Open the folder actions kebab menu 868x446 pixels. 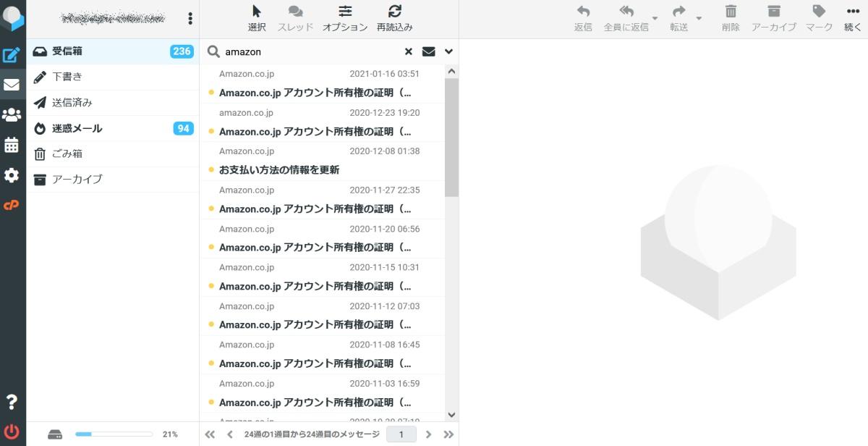[190, 19]
